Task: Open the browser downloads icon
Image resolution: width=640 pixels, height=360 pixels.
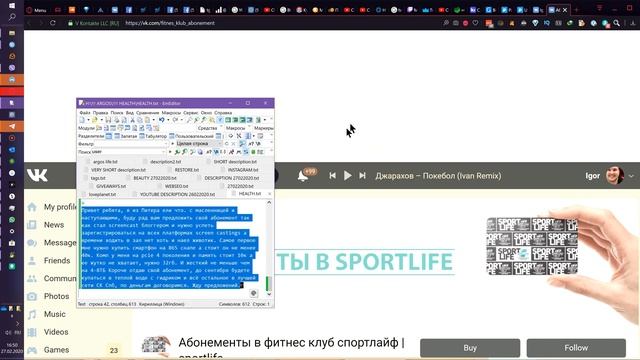Action: click(633, 23)
